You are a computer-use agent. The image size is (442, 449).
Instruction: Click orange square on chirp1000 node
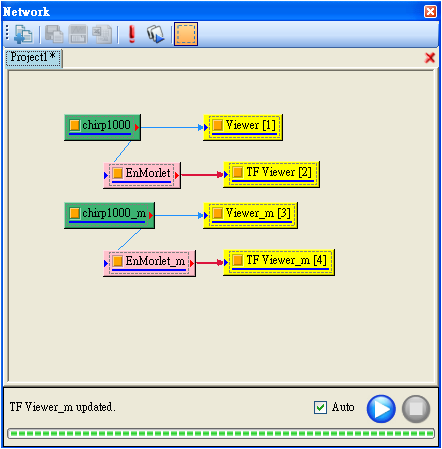click(x=74, y=125)
